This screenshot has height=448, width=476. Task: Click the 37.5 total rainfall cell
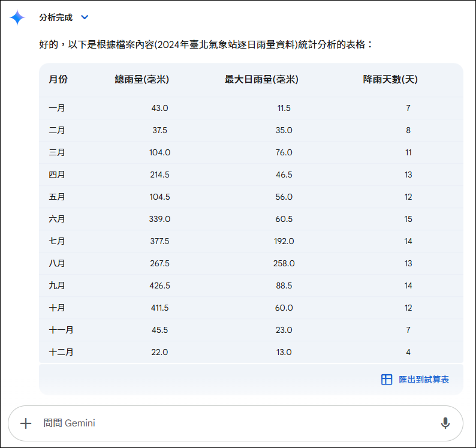159,130
